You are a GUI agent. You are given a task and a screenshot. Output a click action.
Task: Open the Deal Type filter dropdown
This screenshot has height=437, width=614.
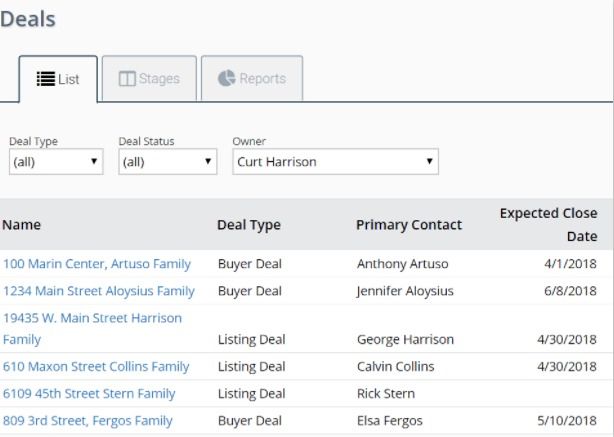pyautogui.click(x=56, y=161)
